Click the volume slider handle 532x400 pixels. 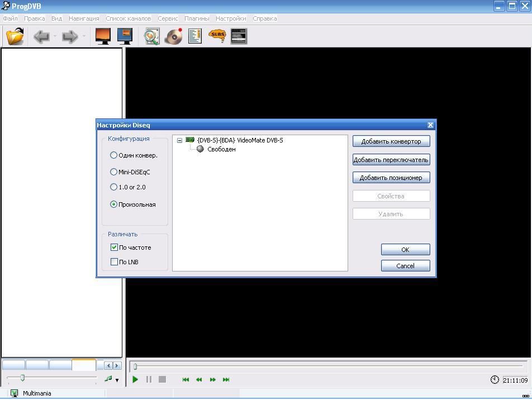point(22,378)
